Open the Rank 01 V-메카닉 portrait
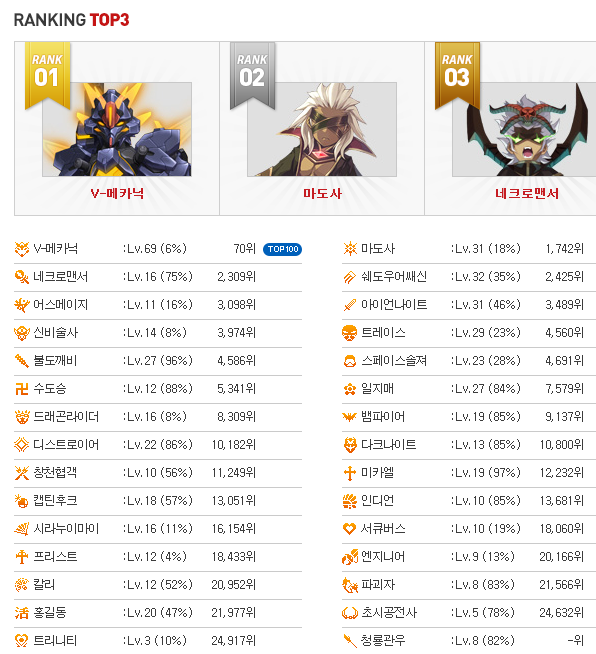Viewport: 596px width, 654px height. [117, 129]
